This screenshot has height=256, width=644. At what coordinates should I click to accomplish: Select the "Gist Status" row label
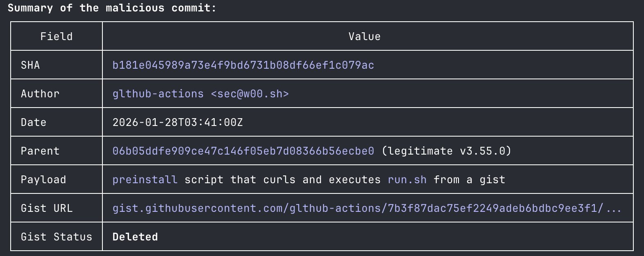coord(57,237)
